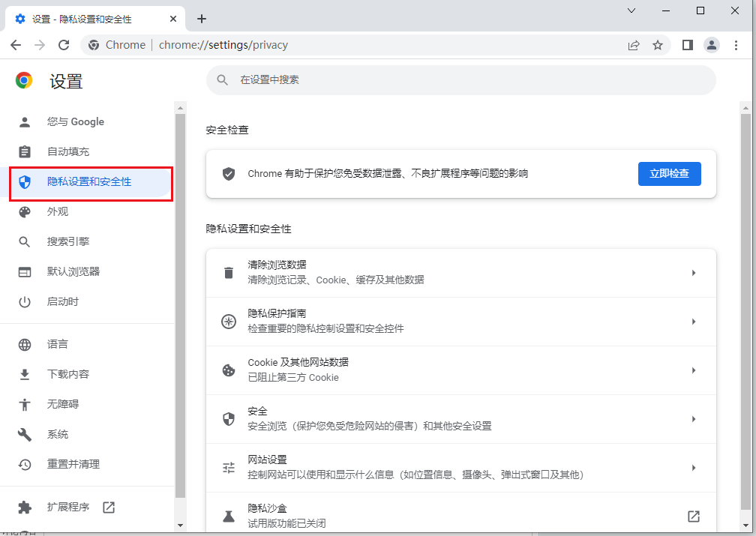Open Chrome's three-dot menu
The height and width of the screenshot is (536, 756).
[x=736, y=45]
